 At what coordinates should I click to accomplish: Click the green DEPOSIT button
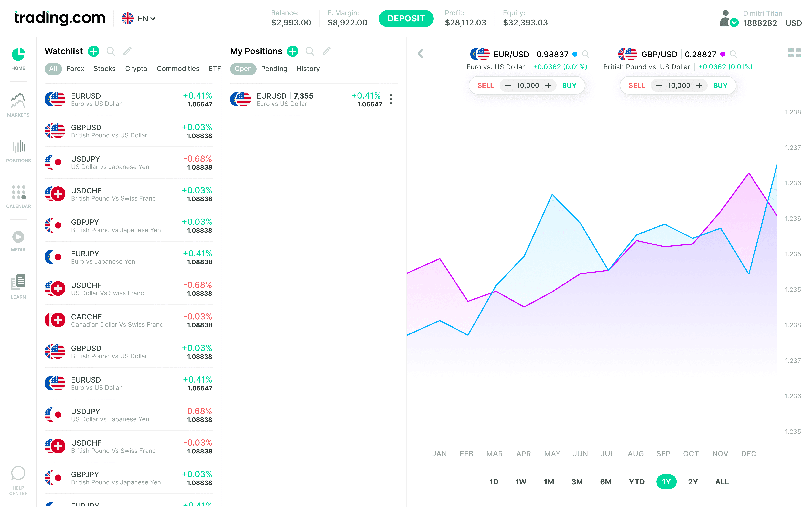coord(406,18)
